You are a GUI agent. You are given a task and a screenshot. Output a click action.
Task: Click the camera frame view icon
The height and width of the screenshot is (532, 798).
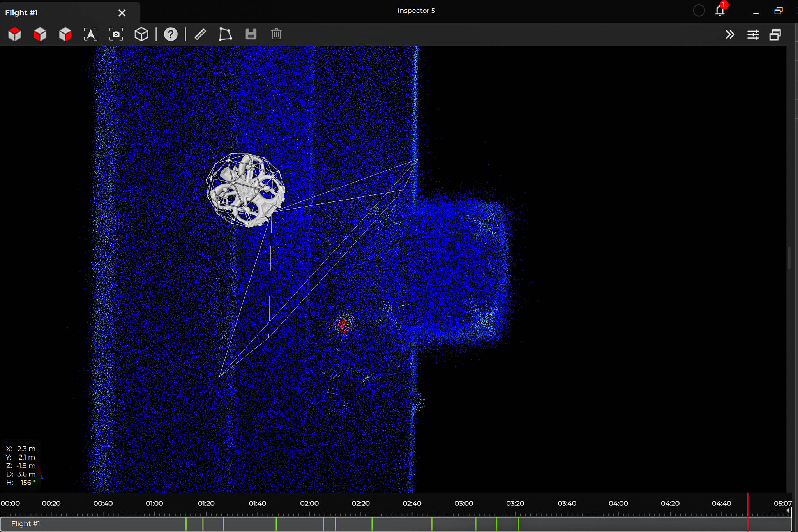click(x=116, y=34)
